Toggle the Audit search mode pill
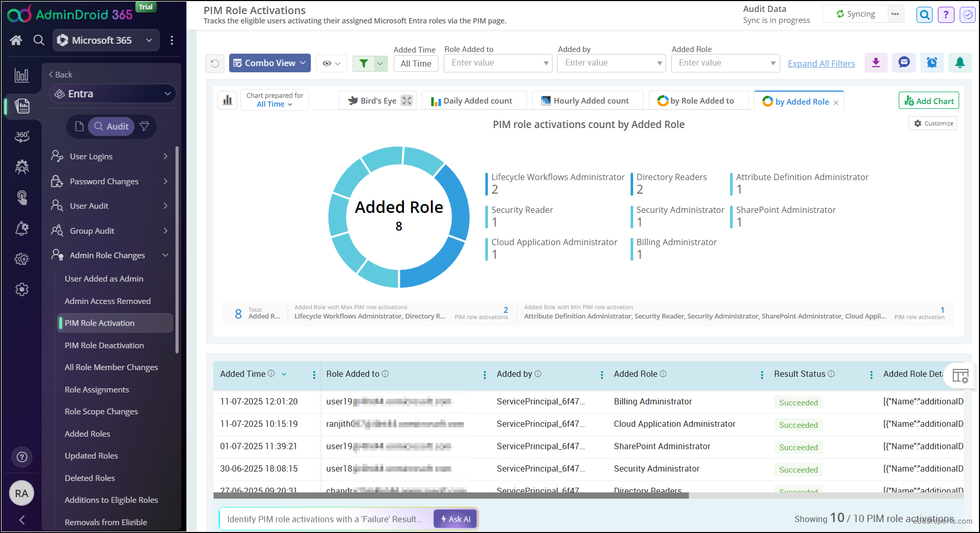 coord(111,126)
